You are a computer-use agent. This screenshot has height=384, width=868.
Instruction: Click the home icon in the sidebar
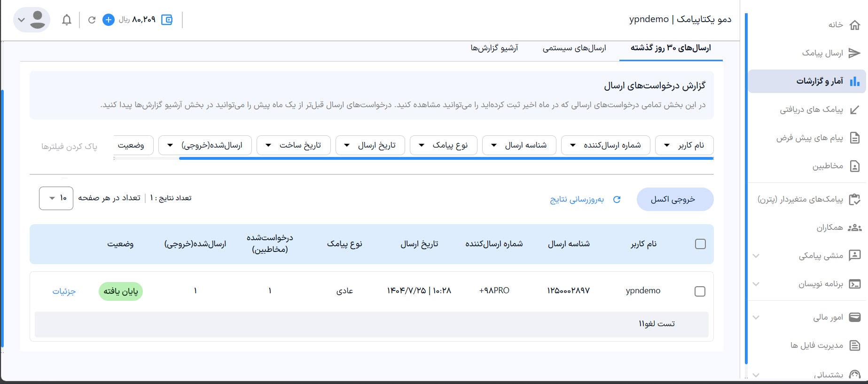(855, 25)
